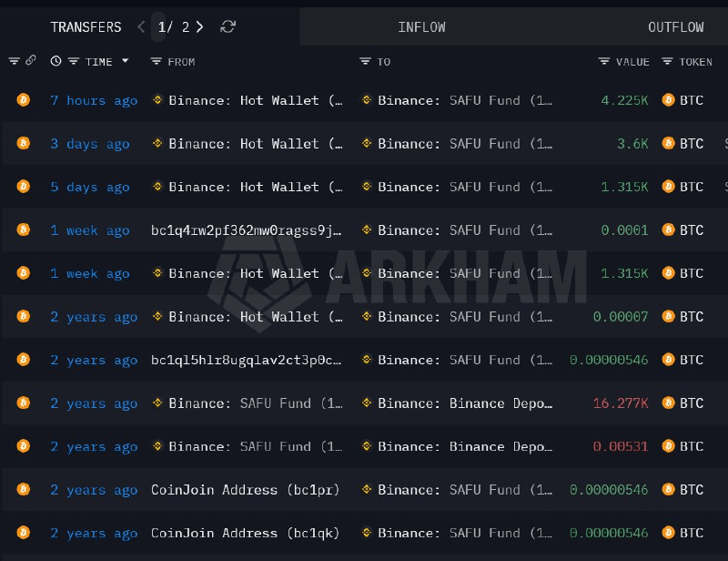This screenshot has width=728, height=561.
Task: Open Binance SAFU Fund sender in 16.277K row
Action: coord(256,403)
